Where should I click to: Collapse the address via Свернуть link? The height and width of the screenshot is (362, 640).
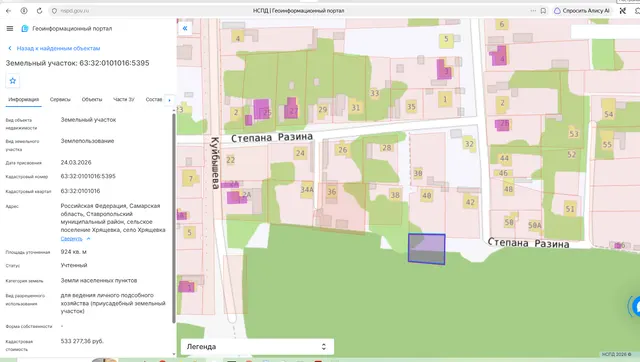click(75, 239)
